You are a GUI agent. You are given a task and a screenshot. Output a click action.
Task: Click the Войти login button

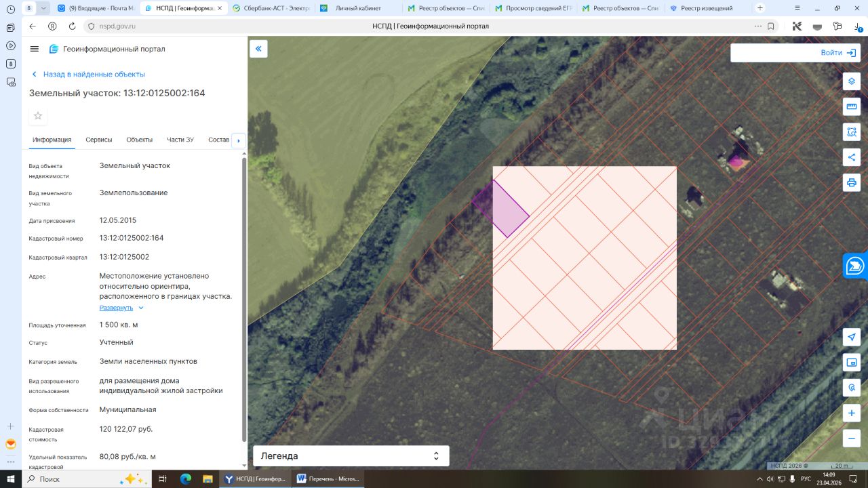837,53
